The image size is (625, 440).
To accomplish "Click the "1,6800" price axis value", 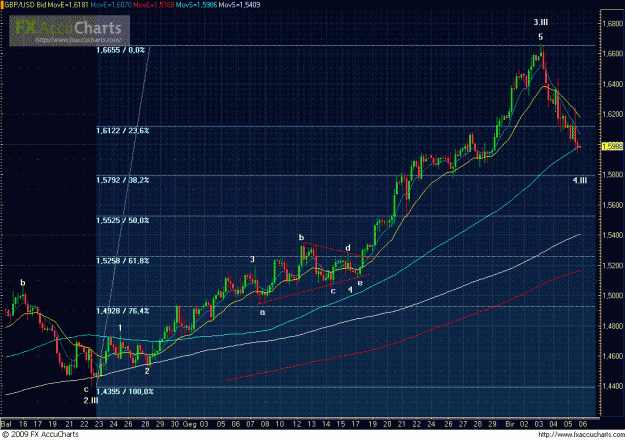I will (613, 24).
